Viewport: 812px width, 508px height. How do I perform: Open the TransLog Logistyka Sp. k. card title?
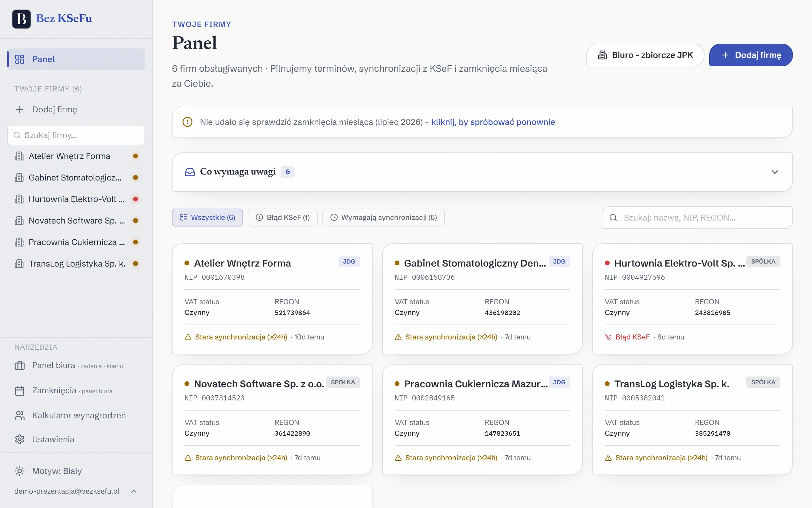[x=672, y=384]
